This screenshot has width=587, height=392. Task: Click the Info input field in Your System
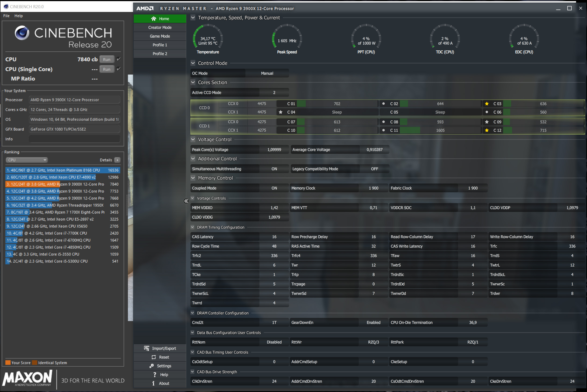[x=74, y=139]
